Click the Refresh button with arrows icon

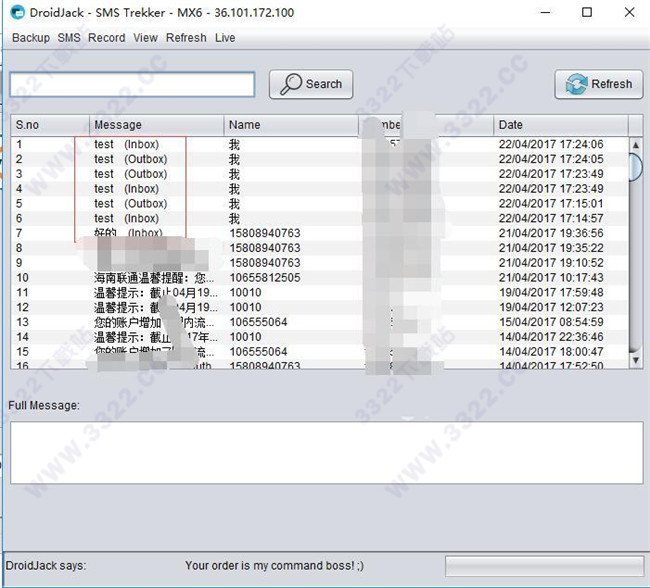[x=599, y=84]
